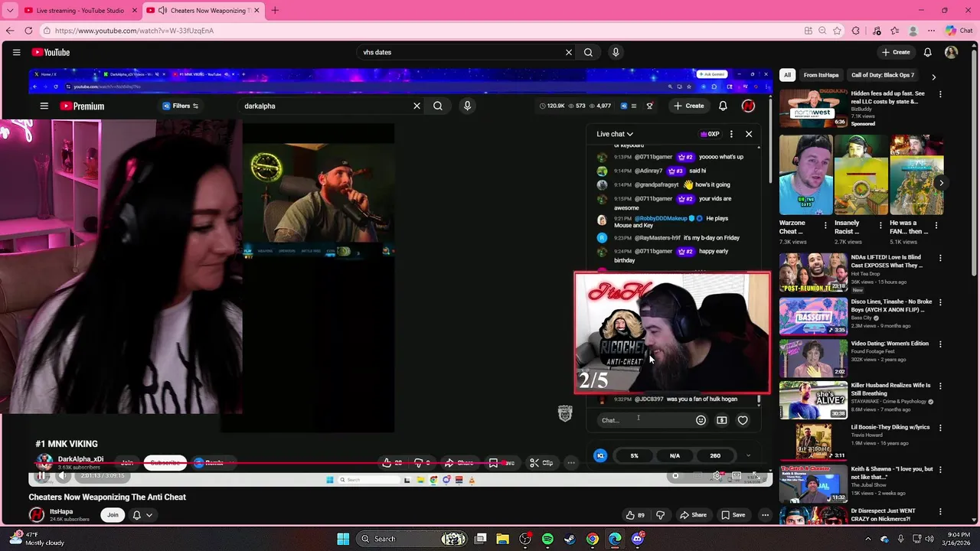This screenshot has width=980, height=551.
Task: Open the ItsHapa channel name link
Action: point(61,511)
